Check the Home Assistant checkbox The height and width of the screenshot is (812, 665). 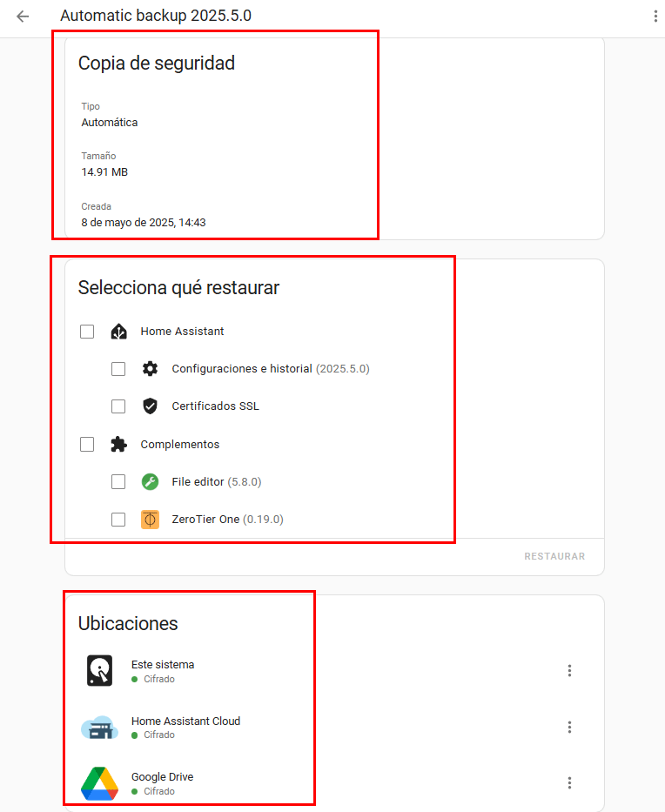[x=87, y=332]
